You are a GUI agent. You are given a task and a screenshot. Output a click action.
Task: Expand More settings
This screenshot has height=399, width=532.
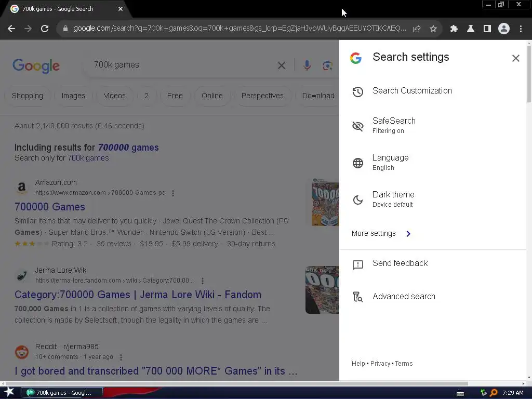coord(381,233)
